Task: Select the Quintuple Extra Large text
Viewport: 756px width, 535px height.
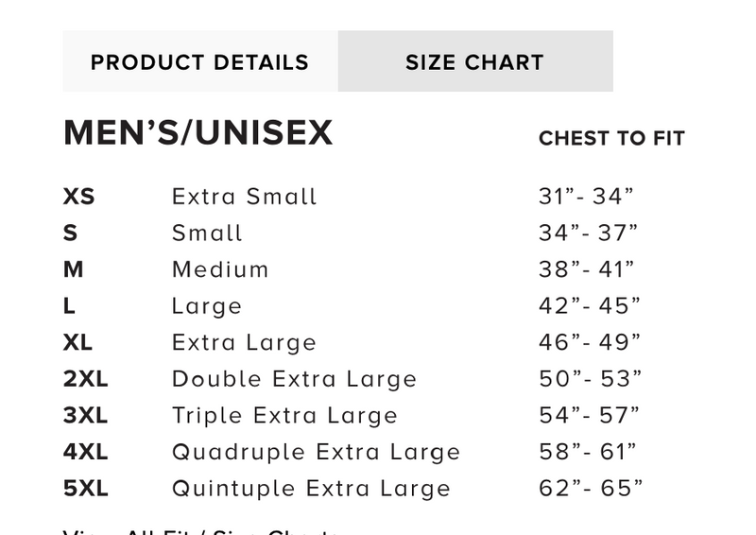Action: click(311, 489)
